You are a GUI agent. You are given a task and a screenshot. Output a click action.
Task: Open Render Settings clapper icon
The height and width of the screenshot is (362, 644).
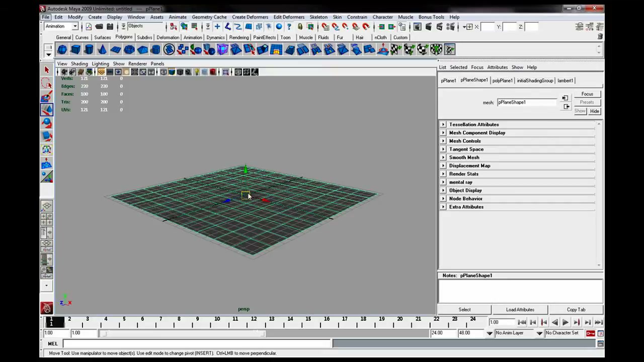[x=451, y=27]
